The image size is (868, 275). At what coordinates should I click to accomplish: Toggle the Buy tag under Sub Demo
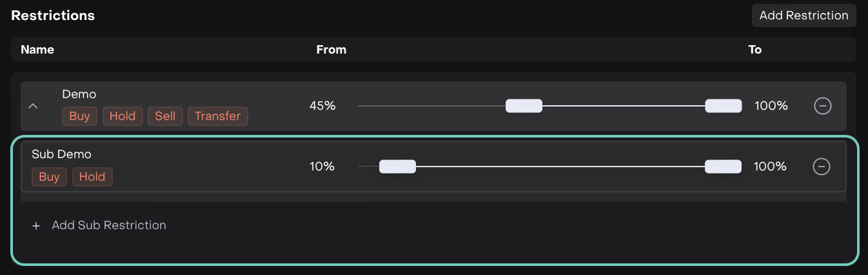49,177
